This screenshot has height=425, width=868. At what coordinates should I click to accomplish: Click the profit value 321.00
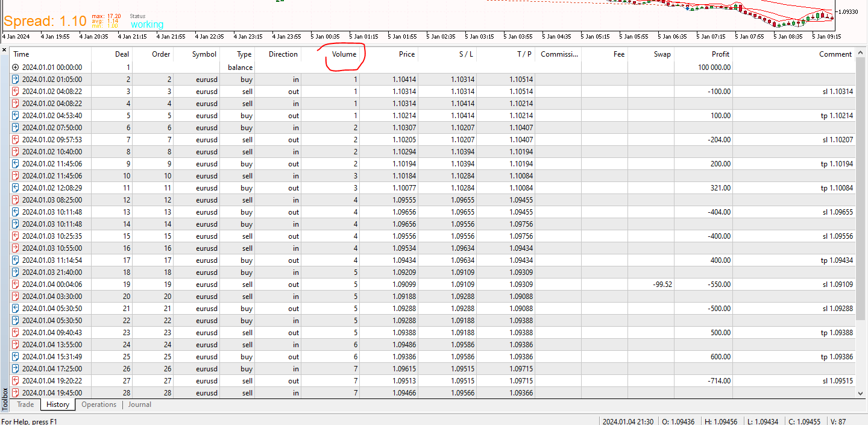point(720,188)
